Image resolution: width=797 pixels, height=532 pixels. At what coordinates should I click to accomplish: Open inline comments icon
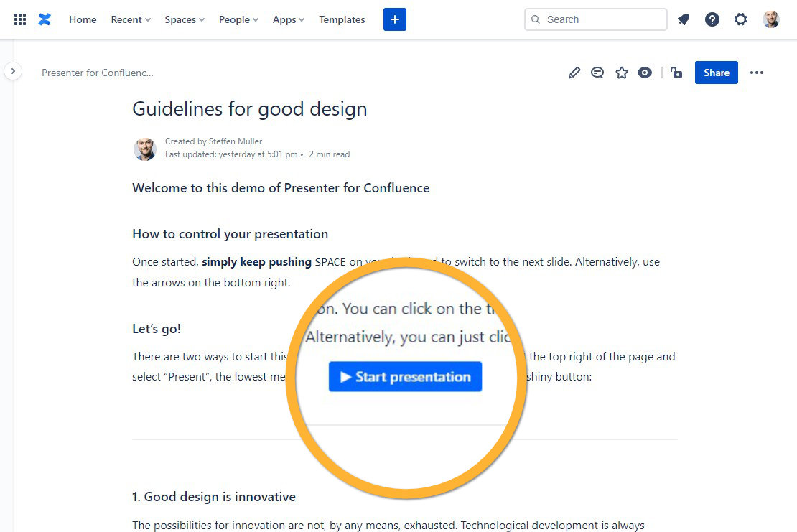[x=597, y=73]
